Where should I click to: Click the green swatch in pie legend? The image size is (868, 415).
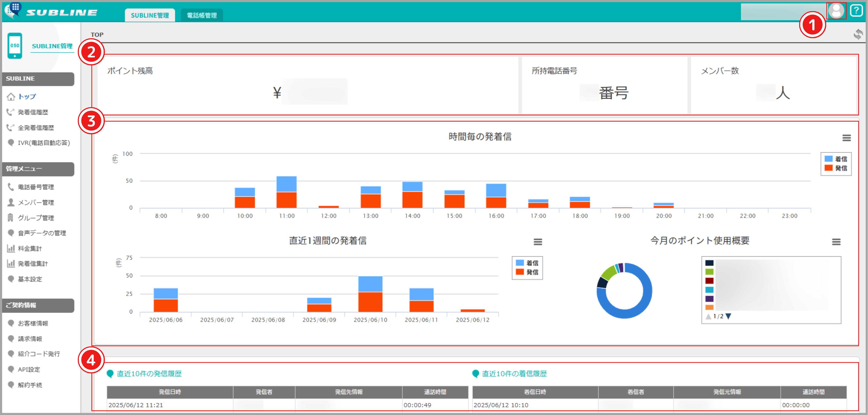pyautogui.click(x=709, y=272)
